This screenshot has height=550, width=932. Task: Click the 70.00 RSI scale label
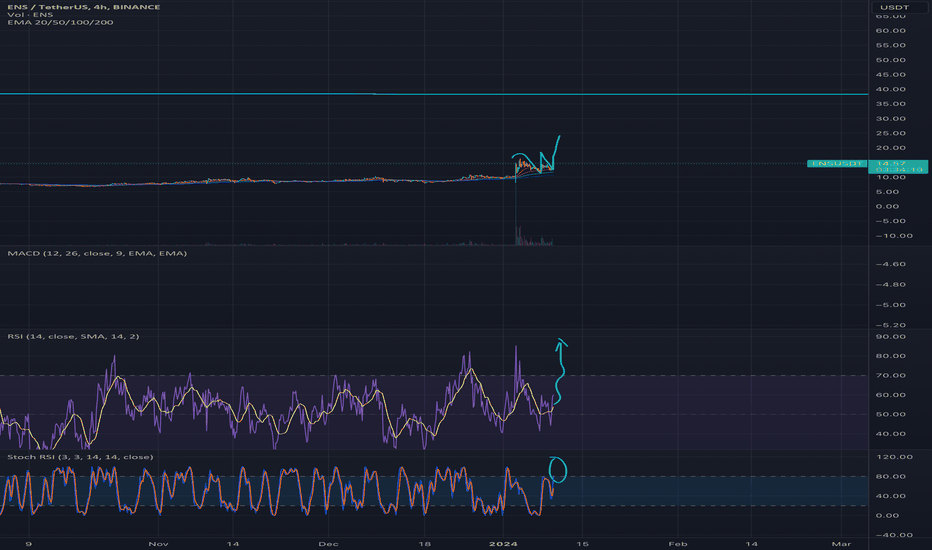pyautogui.click(x=890, y=376)
